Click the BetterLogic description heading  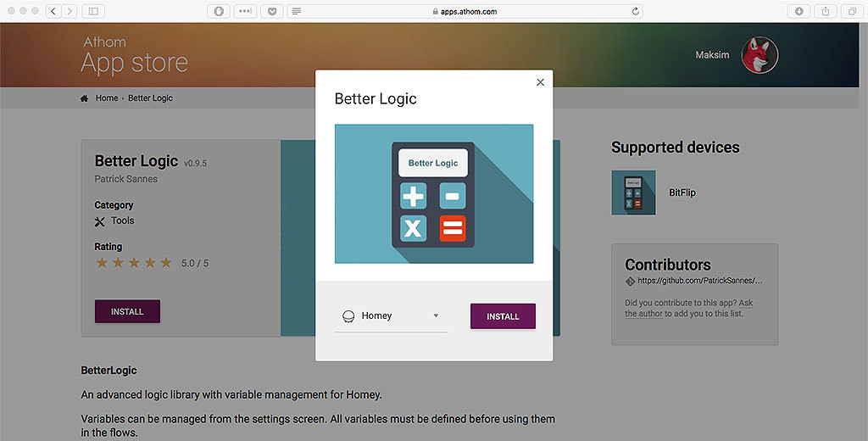[108, 371]
